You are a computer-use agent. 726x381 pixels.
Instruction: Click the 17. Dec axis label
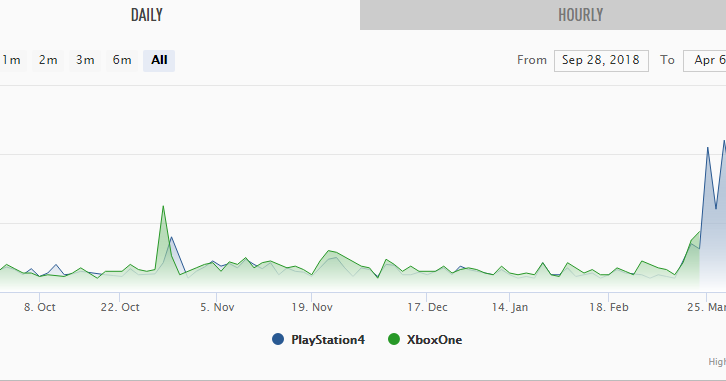click(x=427, y=307)
